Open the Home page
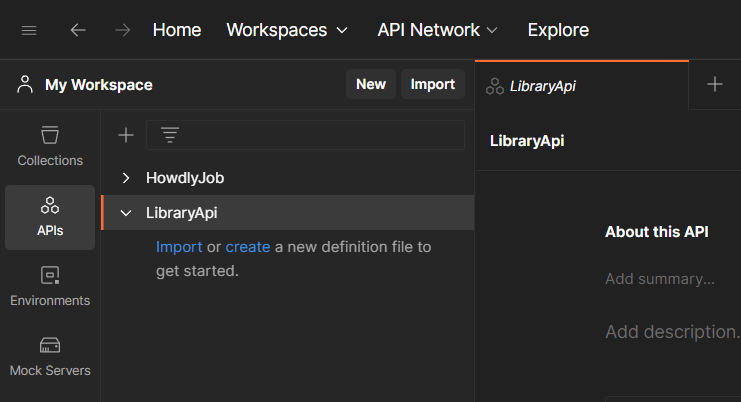 click(177, 30)
